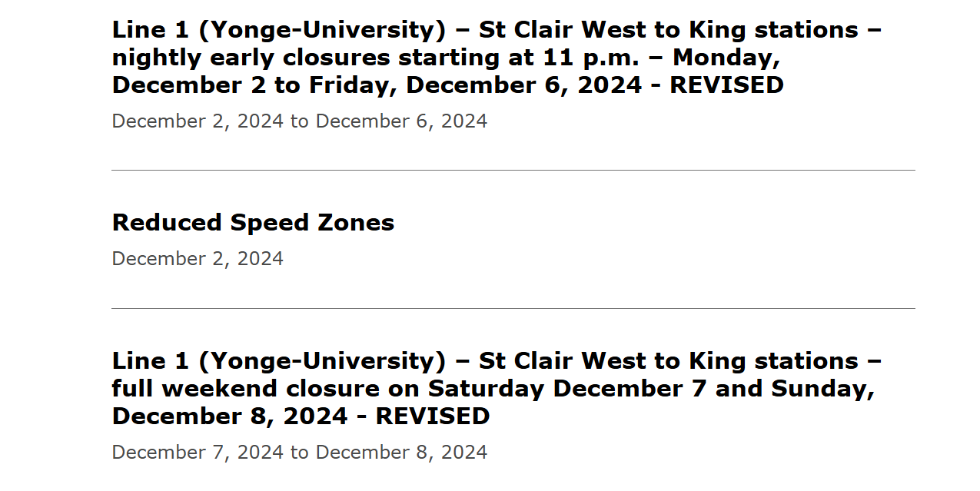
Task: Click "Line 1 (Yonge-University)" in the nightly closures title
Action: (278, 30)
